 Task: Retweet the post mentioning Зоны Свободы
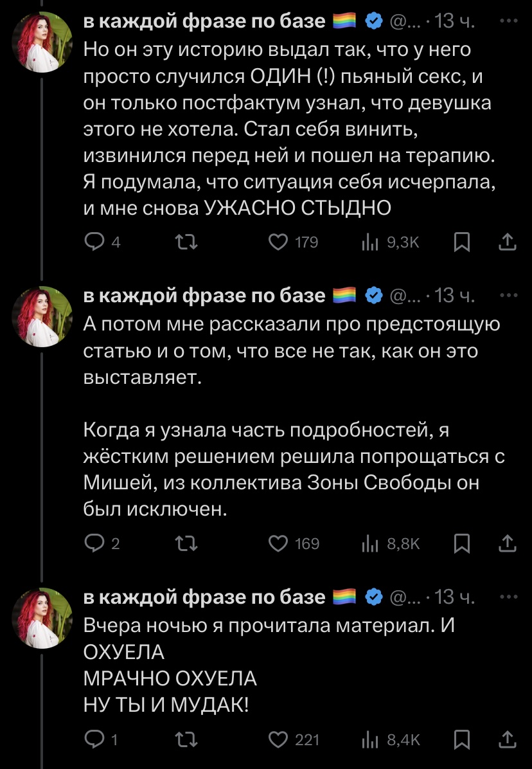[187, 544]
